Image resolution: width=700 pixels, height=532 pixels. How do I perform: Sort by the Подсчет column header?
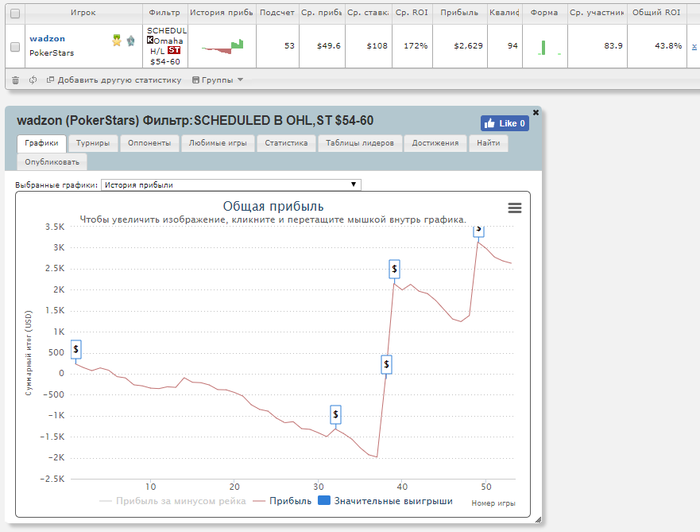277,13
